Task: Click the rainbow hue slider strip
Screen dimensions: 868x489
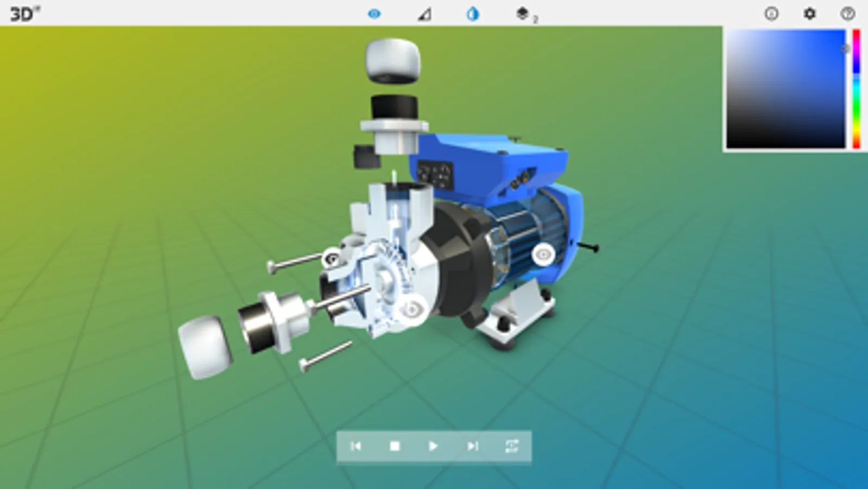Action: point(856,89)
